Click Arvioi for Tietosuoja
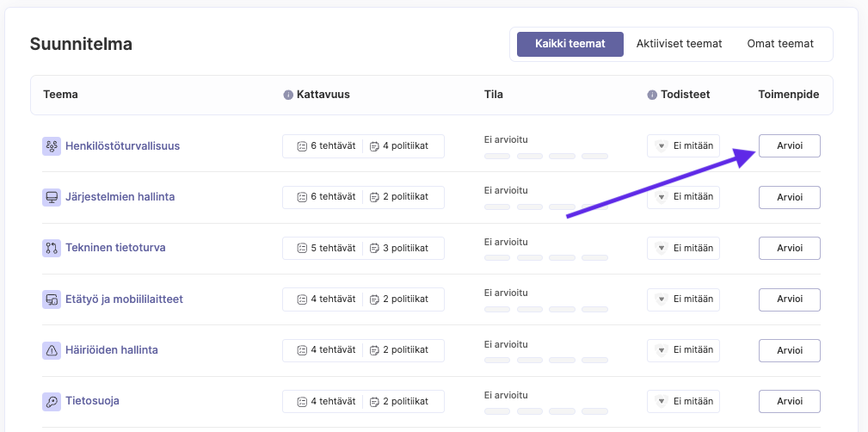868x432 pixels. click(790, 401)
